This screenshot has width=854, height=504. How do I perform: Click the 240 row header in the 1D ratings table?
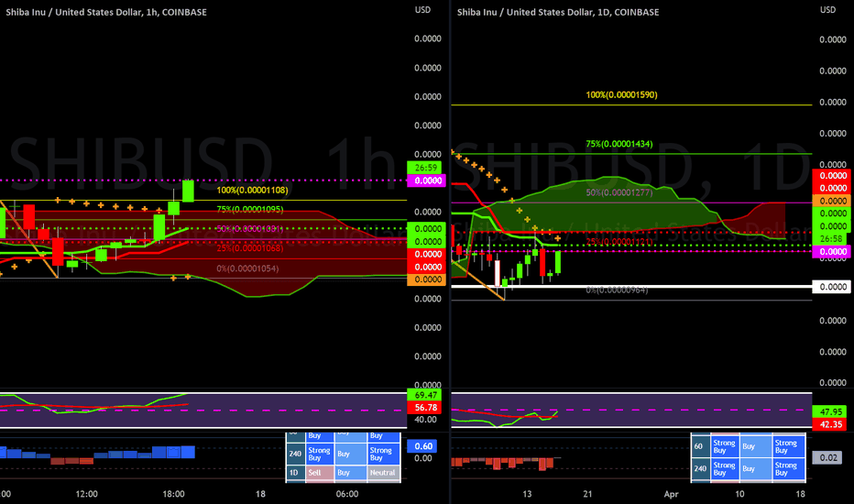[699, 468]
